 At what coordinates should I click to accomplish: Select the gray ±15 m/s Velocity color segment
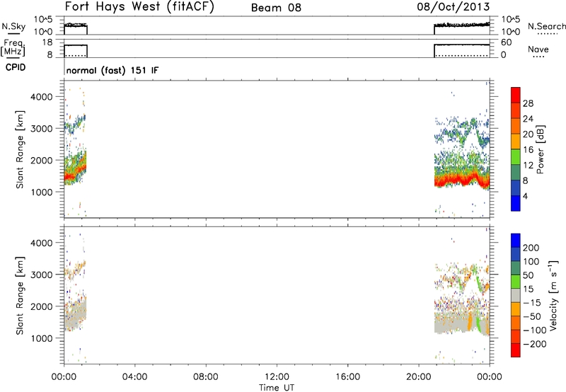[x=516, y=295]
